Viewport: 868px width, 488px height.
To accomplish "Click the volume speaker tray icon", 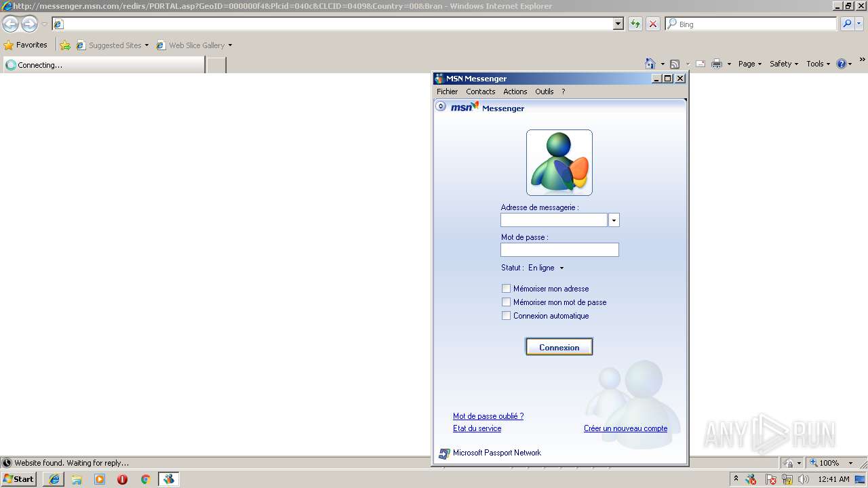I will tap(803, 479).
